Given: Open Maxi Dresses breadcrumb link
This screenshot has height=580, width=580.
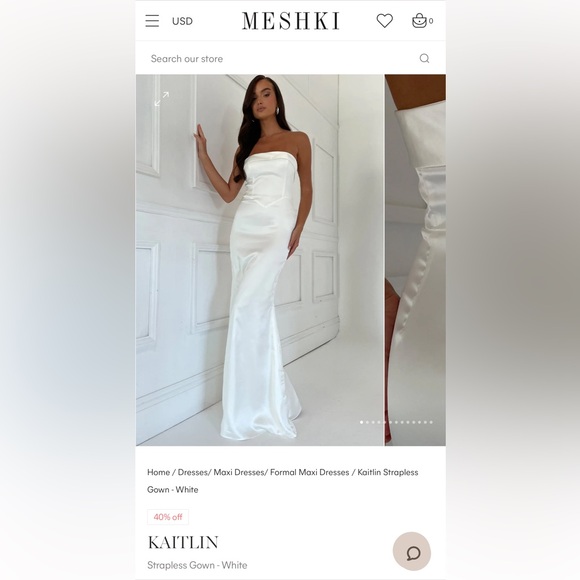Looking at the screenshot, I should click(x=239, y=472).
